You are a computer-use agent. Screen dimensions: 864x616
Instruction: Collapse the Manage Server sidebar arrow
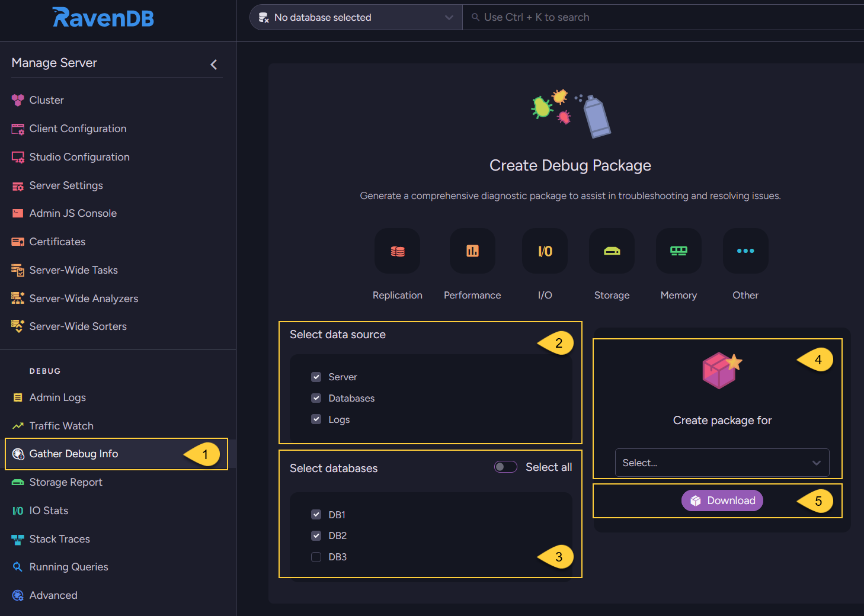214,64
